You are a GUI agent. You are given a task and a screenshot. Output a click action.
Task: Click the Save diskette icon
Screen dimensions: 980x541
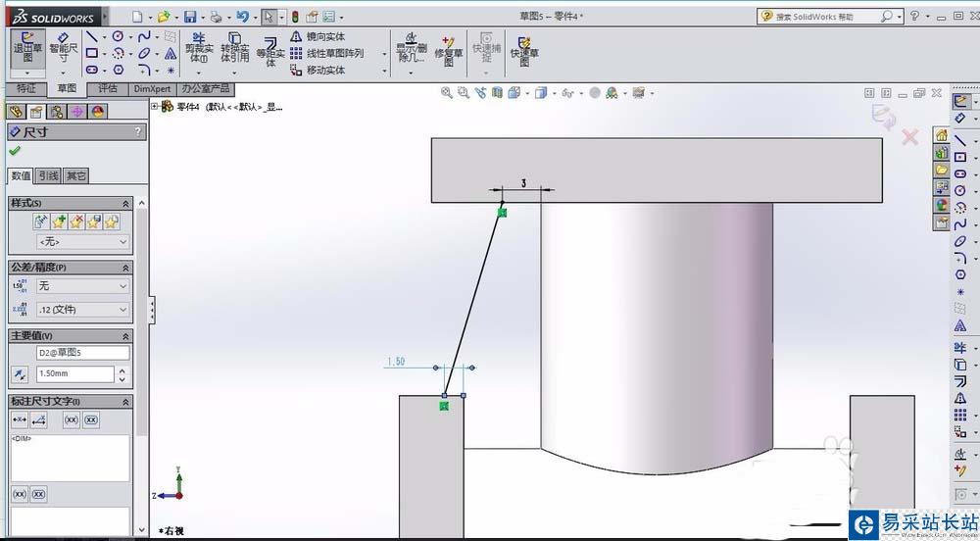tap(190, 17)
